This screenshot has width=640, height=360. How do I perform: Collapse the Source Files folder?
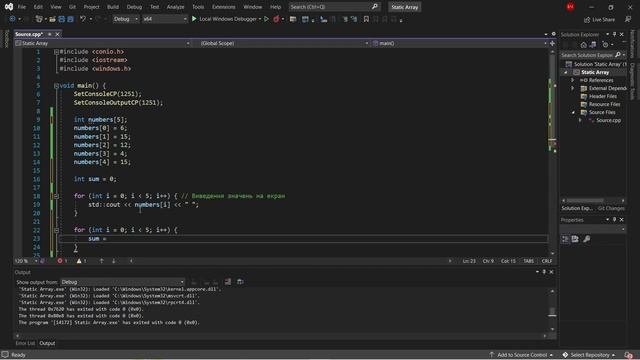[573, 112]
